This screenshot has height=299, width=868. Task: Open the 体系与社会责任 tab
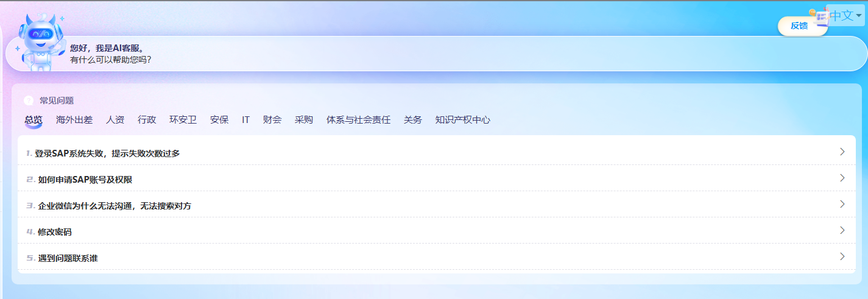(x=359, y=120)
